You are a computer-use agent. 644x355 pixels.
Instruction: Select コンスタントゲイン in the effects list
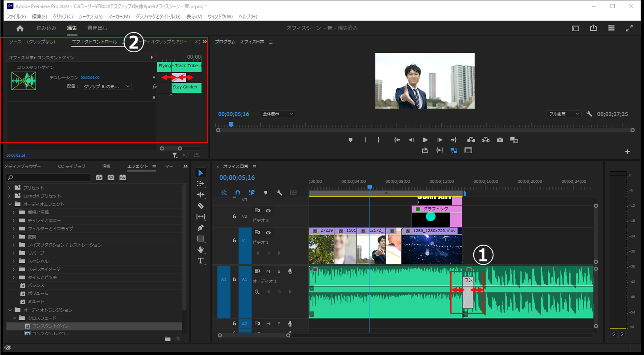tap(51, 326)
